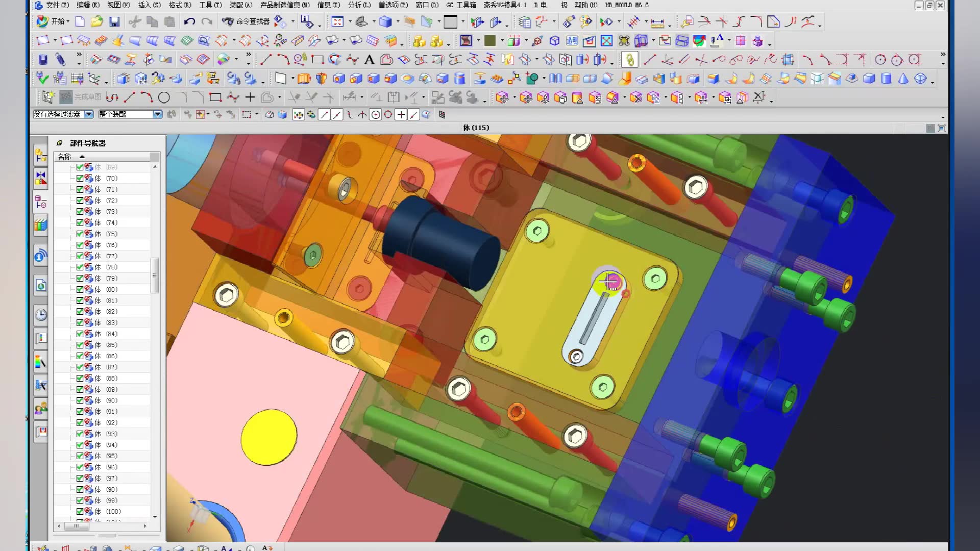Select the Text 'A' curve tool
This screenshot has width=980, height=551.
369,60
